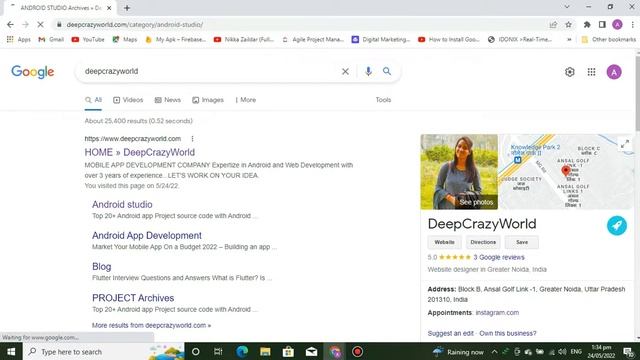Open the three-dot menu beside deepcrazyworld.com URL
Image resolution: width=640 pixels, height=360 pixels.
[192, 139]
